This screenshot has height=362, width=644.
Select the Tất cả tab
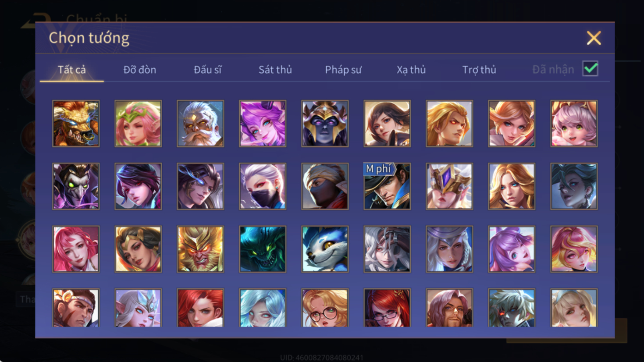[71, 70]
